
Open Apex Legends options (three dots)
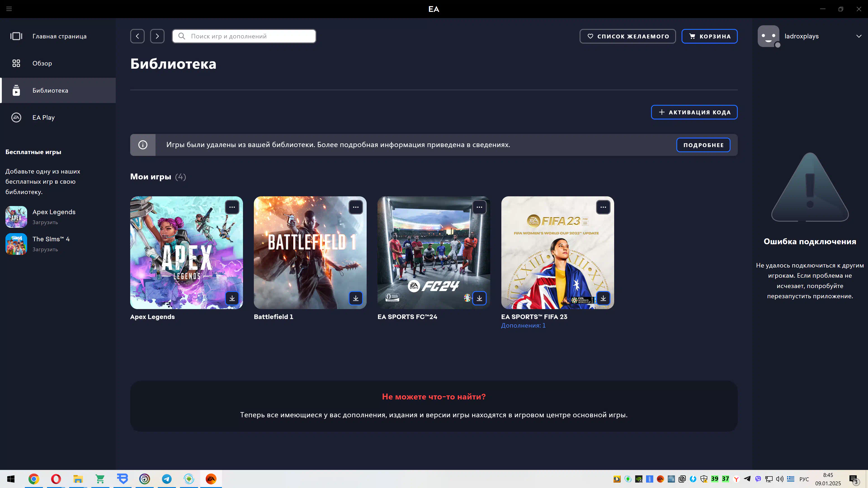coord(232,207)
